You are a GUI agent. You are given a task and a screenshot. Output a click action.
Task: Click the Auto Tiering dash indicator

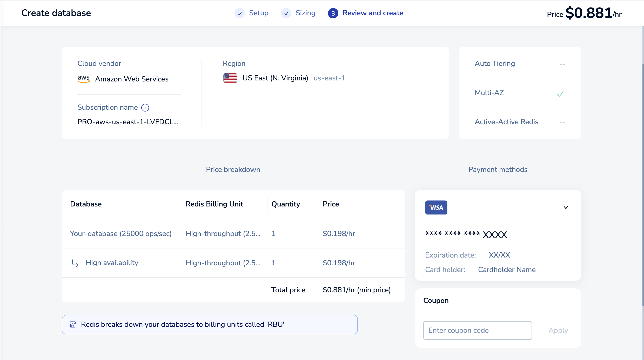562,64
